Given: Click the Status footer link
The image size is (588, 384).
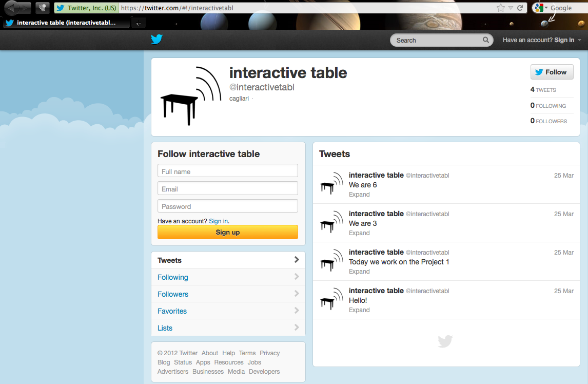Looking at the screenshot, I should [183, 362].
